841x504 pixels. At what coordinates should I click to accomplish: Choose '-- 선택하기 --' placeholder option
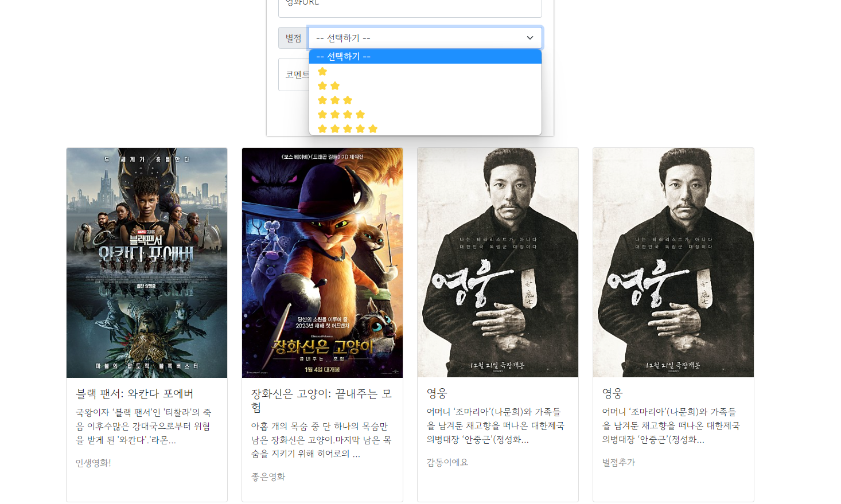coord(425,56)
